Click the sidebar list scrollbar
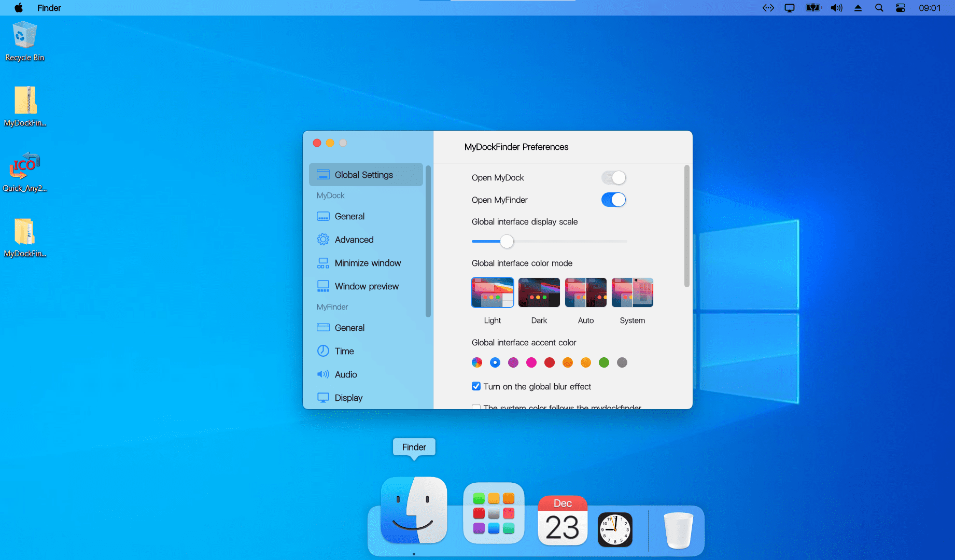 428,241
